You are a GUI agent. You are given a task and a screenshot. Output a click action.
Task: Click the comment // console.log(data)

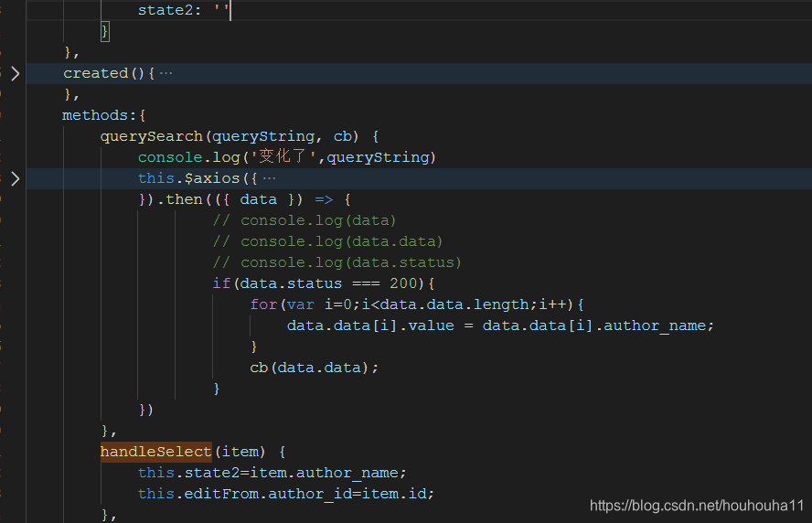coord(304,220)
